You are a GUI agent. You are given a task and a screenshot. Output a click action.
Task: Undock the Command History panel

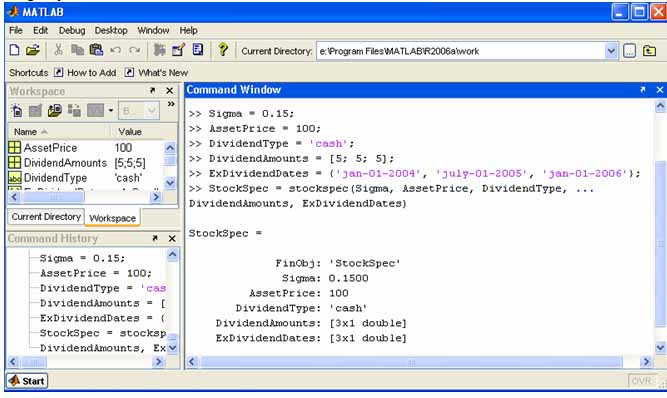(x=155, y=239)
